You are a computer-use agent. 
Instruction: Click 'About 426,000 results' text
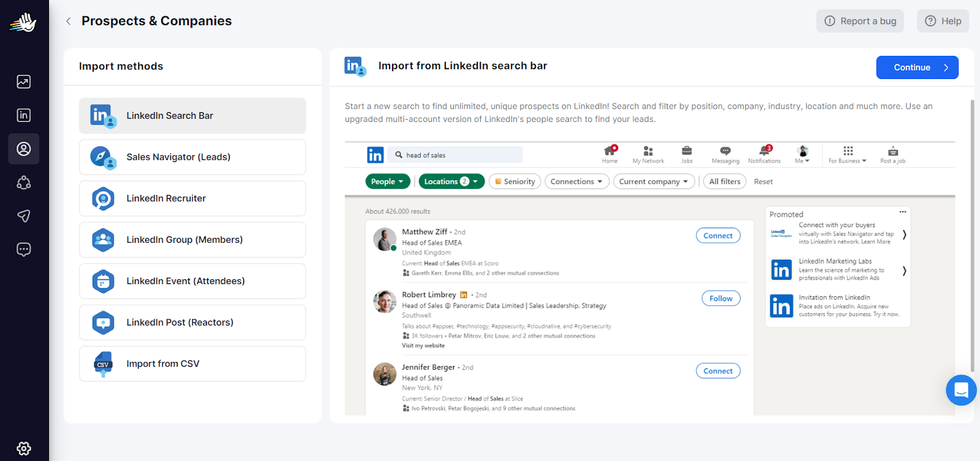pyautogui.click(x=398, y=211)
